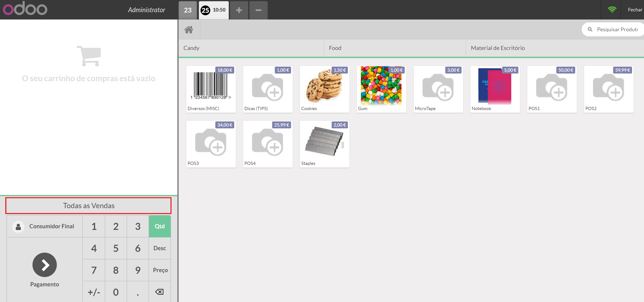
Task: Click the Consumidor Final customer icon
Action: [18, 226]
